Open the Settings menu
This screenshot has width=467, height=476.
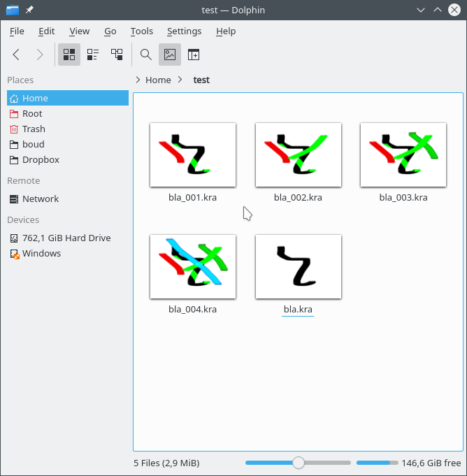184,31
